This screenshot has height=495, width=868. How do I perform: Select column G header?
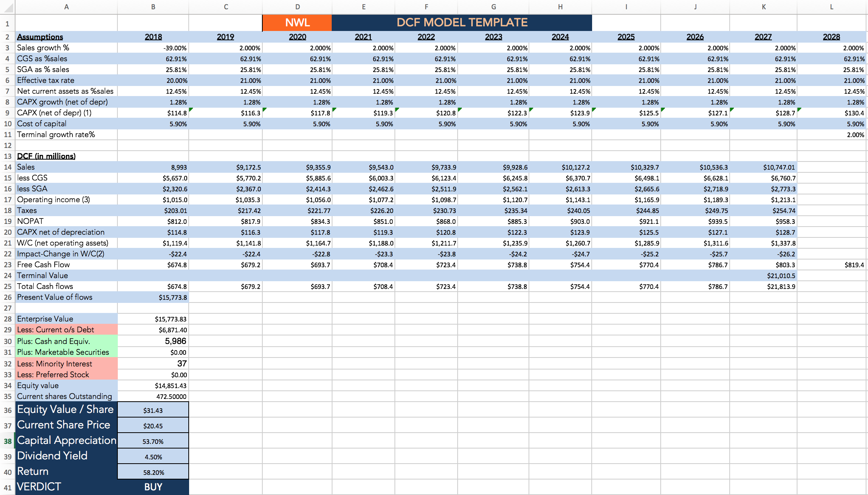[493, 7]
